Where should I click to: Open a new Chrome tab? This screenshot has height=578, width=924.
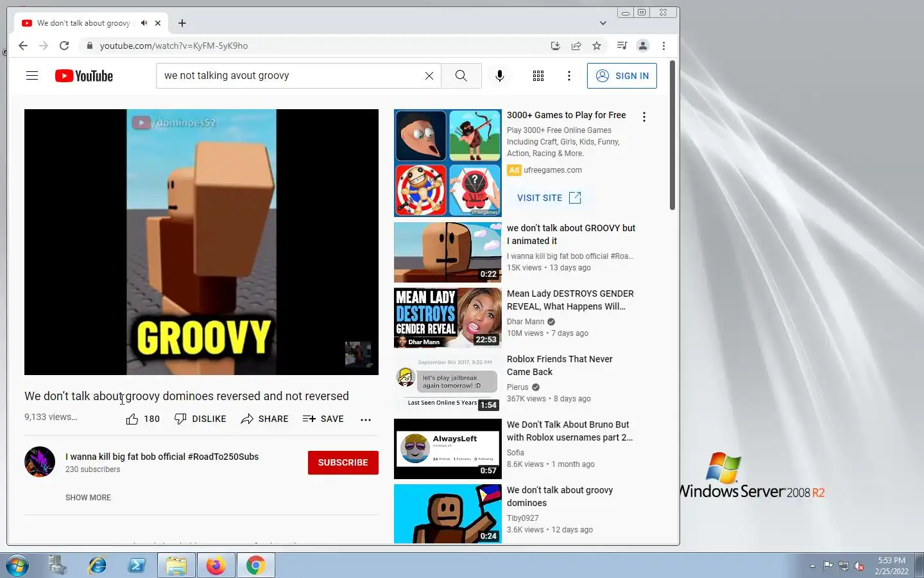(182, 23)
